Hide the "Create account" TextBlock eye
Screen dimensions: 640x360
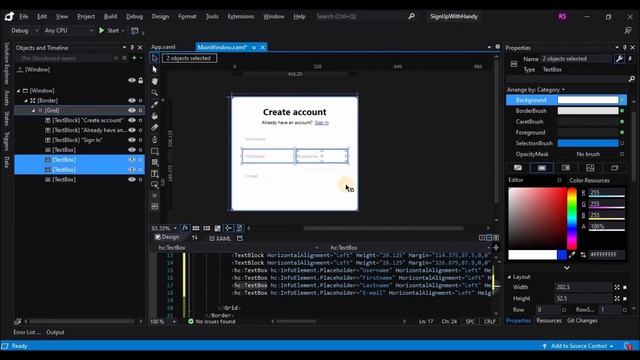132,120
